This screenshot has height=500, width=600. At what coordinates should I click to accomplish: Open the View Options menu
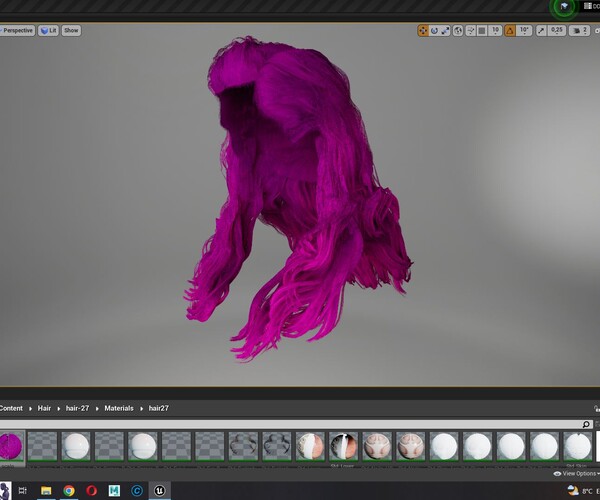(x=577, y=474)
